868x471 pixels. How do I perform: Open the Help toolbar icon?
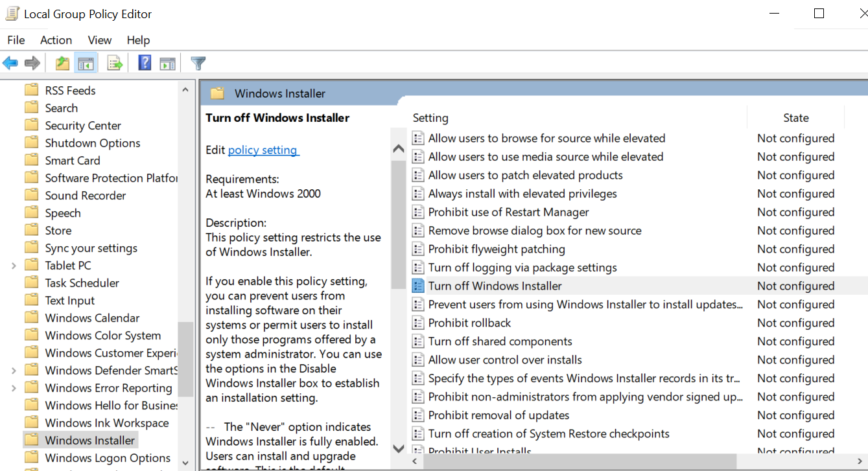click(145, 63)
